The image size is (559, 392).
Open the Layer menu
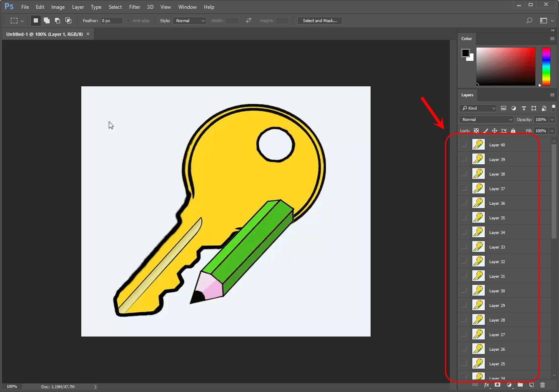(x=78, y=7)
